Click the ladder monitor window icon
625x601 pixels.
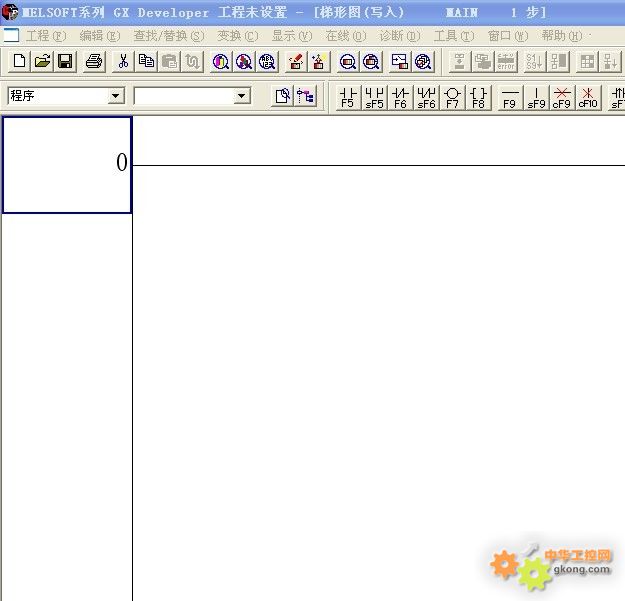(400, 61)
